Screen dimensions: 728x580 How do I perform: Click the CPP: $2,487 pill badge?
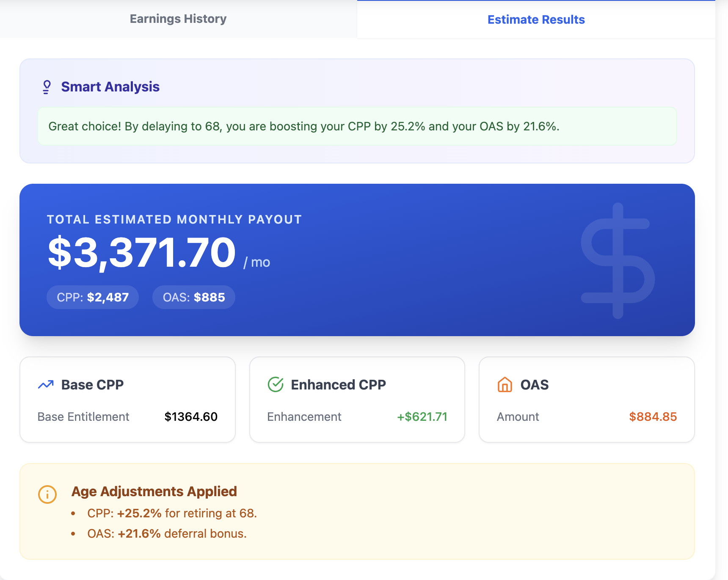click(92, 297)
